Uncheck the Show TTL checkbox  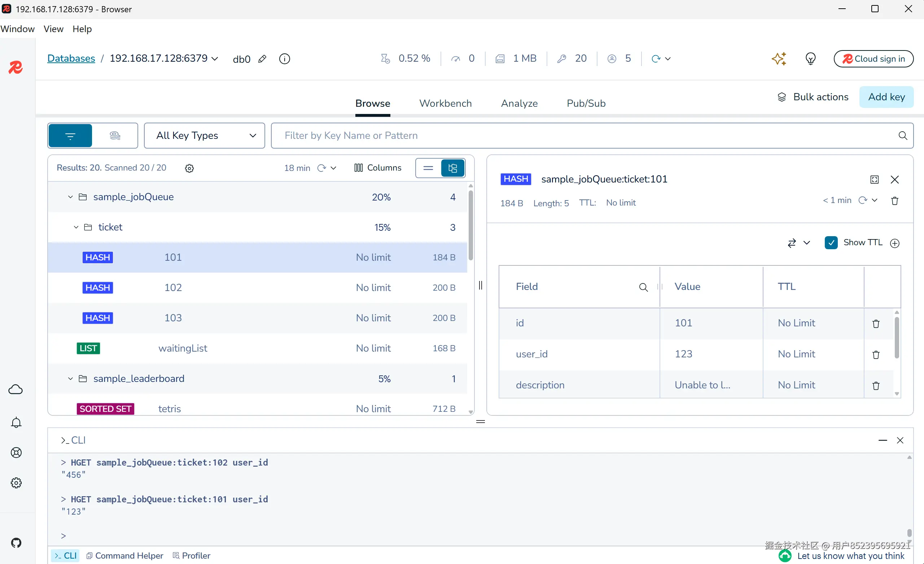tap(831, 243)
